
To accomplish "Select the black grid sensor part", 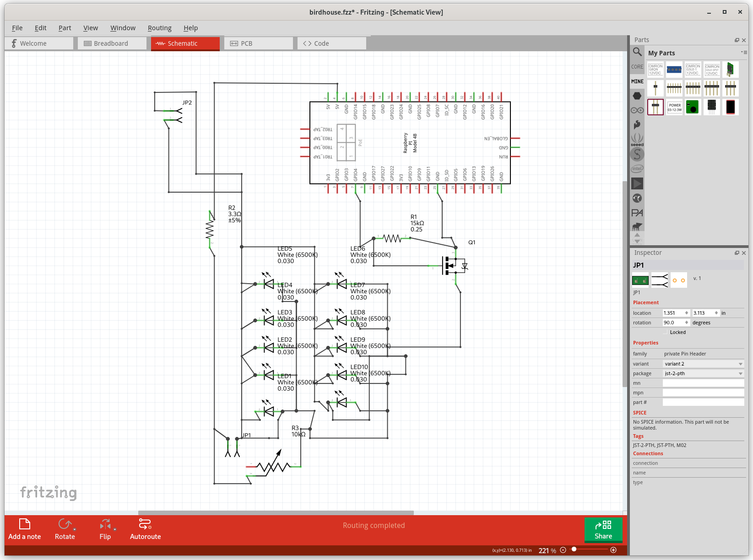I will pos(712,107).
